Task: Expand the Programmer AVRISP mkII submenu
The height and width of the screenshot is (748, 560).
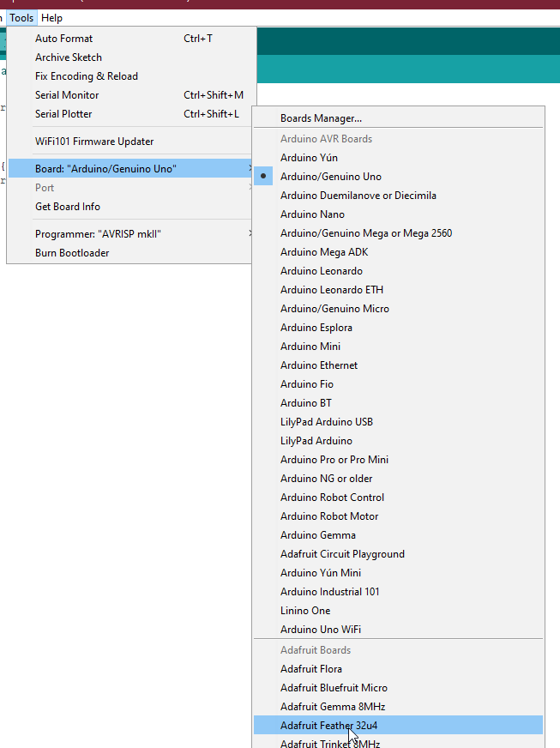Action: 129,234
